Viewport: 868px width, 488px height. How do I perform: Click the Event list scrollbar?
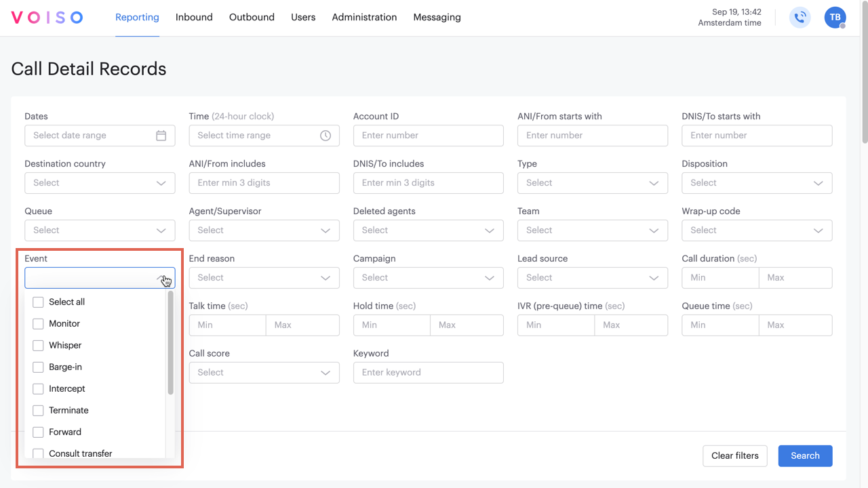tap(170, 343)
